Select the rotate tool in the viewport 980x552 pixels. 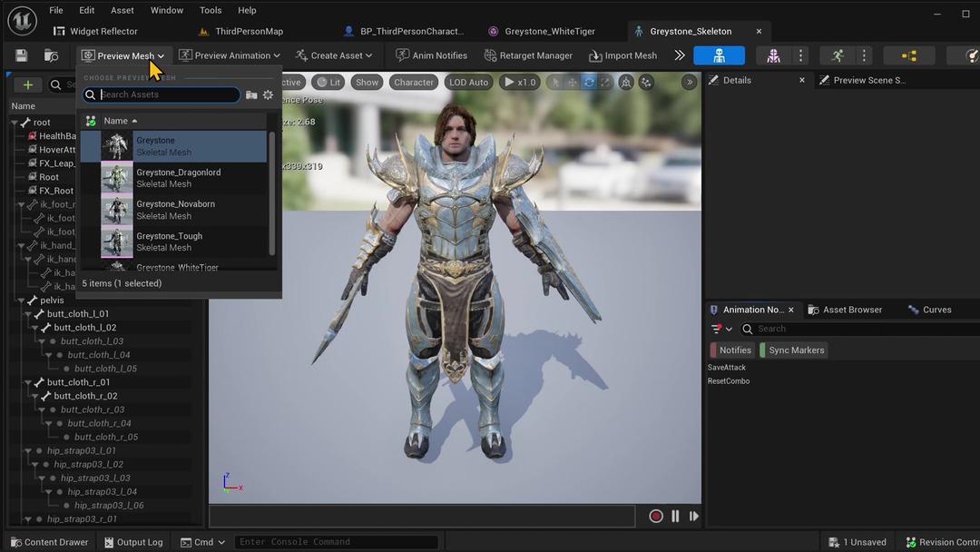tap(589, 82)
